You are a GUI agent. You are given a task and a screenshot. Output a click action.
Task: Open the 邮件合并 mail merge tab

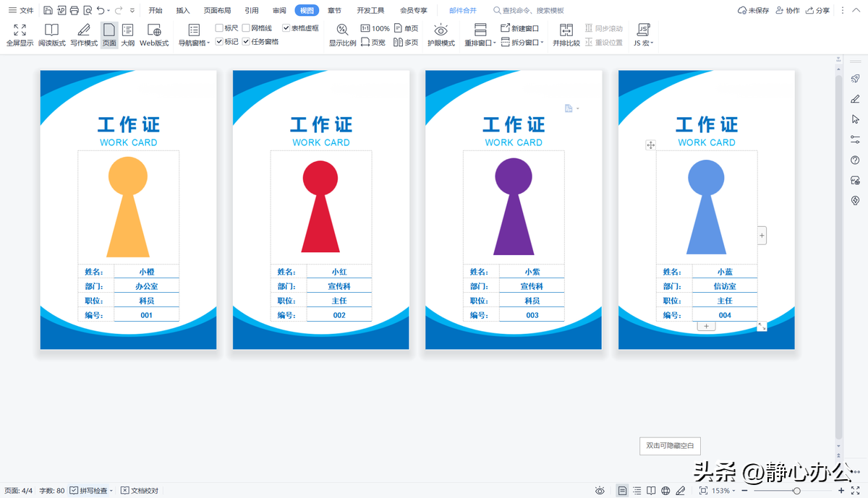(x=463, y=11)
